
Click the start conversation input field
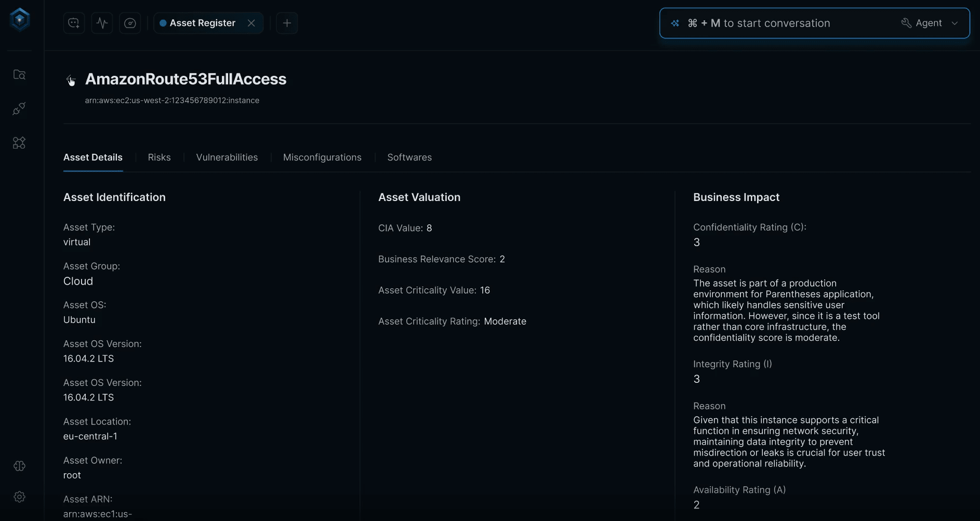click(779, 23)
